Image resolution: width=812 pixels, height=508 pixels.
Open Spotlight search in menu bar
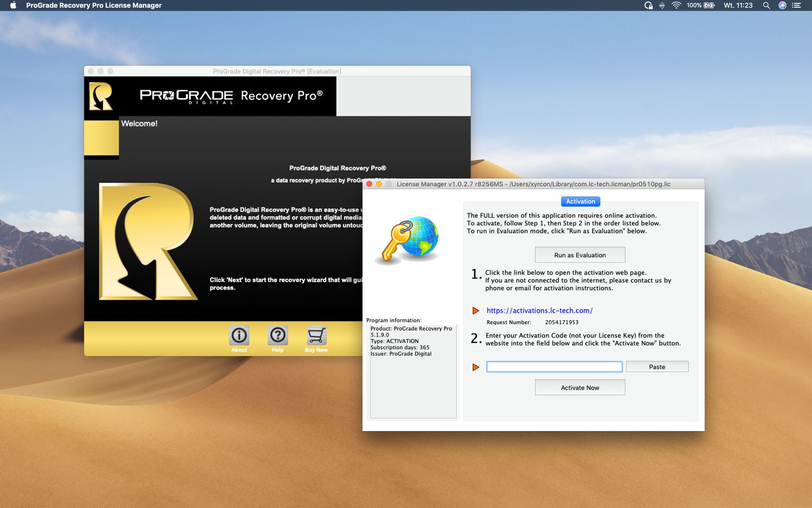pyautogui.click(x=767, y=5)
